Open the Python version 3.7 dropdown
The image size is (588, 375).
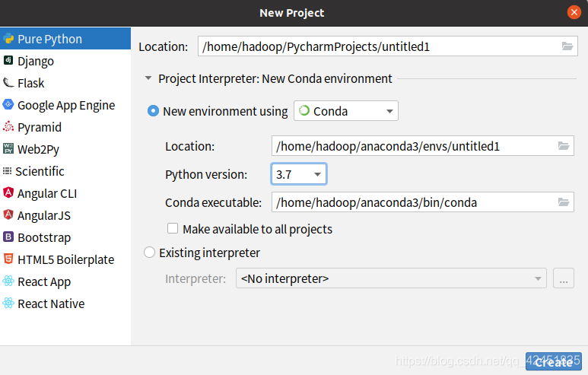click(299, 174)
